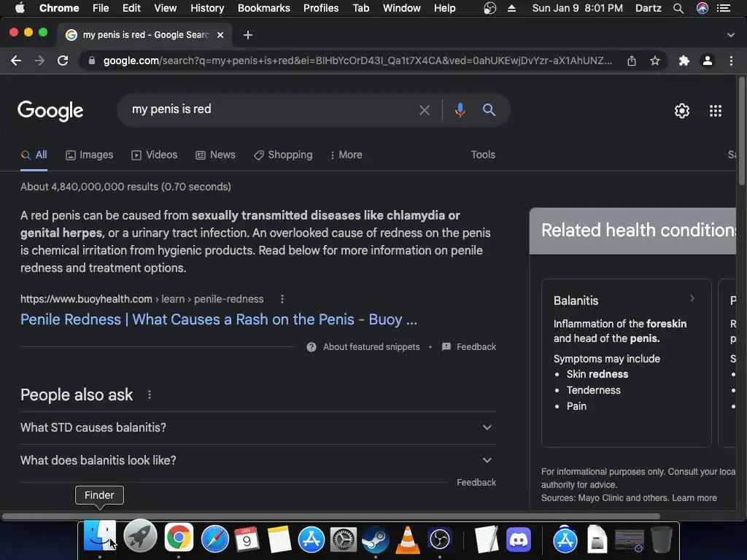The height and width of the screenshot is (560, 747).
Task: Click the blue magnifier search button
Action: point(489,110)
